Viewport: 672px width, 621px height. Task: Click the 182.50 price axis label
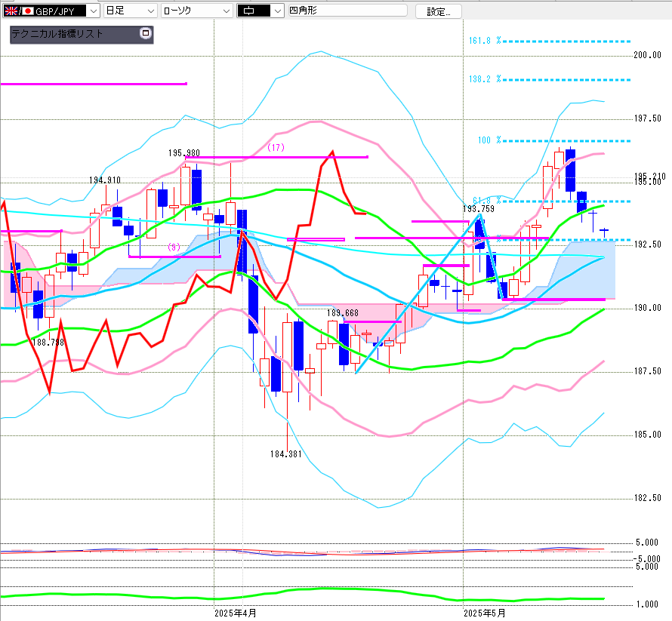[x=647, y=498]
